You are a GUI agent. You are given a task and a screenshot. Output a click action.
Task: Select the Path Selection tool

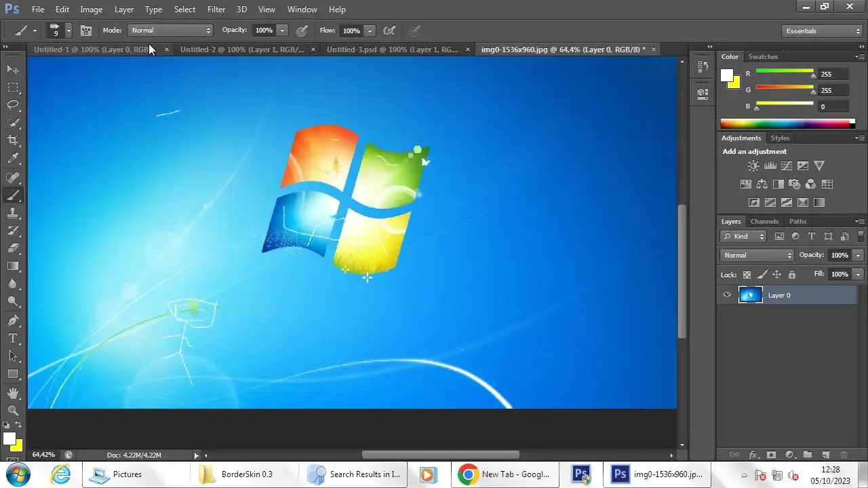coord(13,356)
